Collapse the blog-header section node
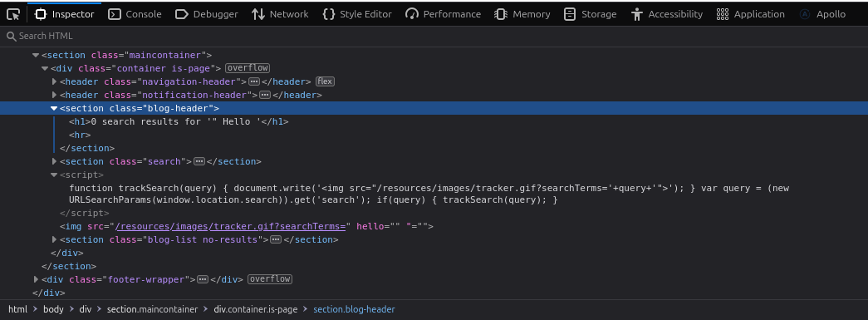This screenshot has height=320, width=868. coord(54,109)
